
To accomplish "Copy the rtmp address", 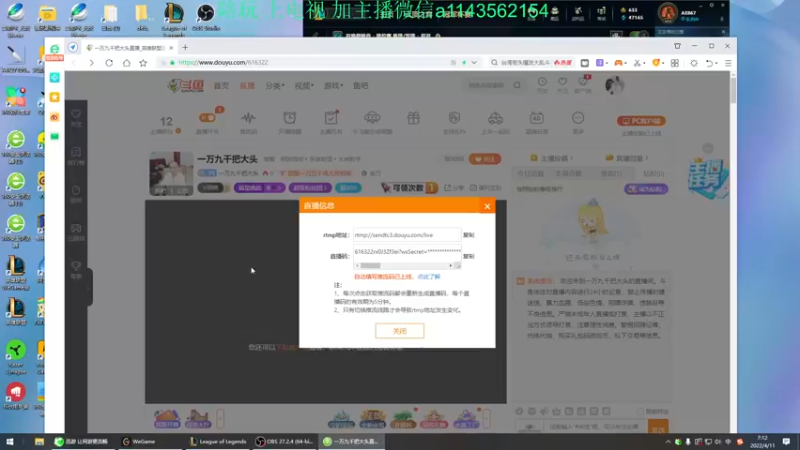I will (x=468, y=235).
